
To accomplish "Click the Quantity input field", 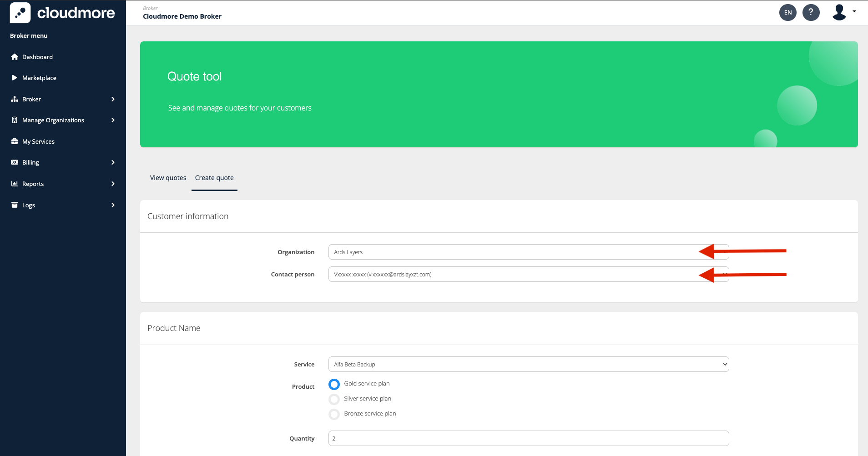I will click(528, 438).
